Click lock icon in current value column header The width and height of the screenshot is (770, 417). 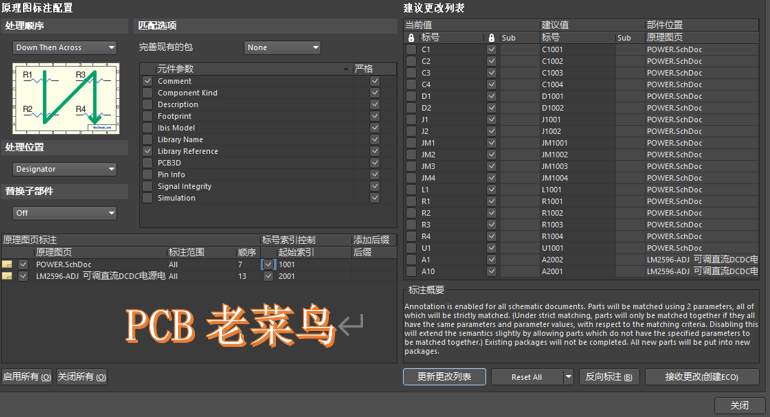[x=411, y=37]
